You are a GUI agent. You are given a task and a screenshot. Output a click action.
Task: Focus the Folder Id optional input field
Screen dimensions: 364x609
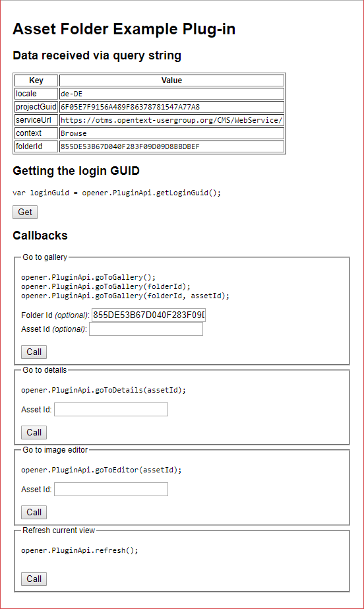point(148,315)
